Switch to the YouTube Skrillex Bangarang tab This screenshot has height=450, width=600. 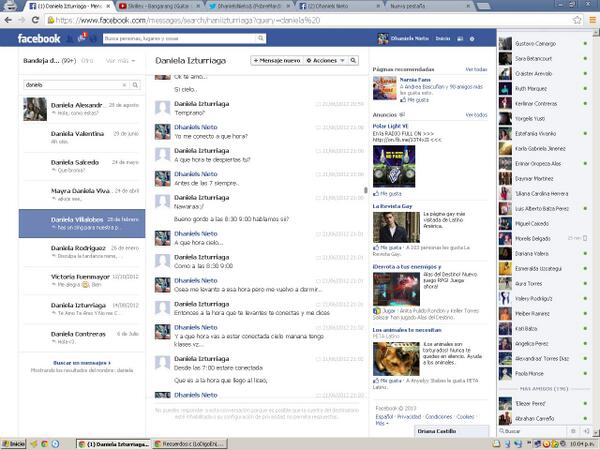pyautogui.click(x=159, y=6)
